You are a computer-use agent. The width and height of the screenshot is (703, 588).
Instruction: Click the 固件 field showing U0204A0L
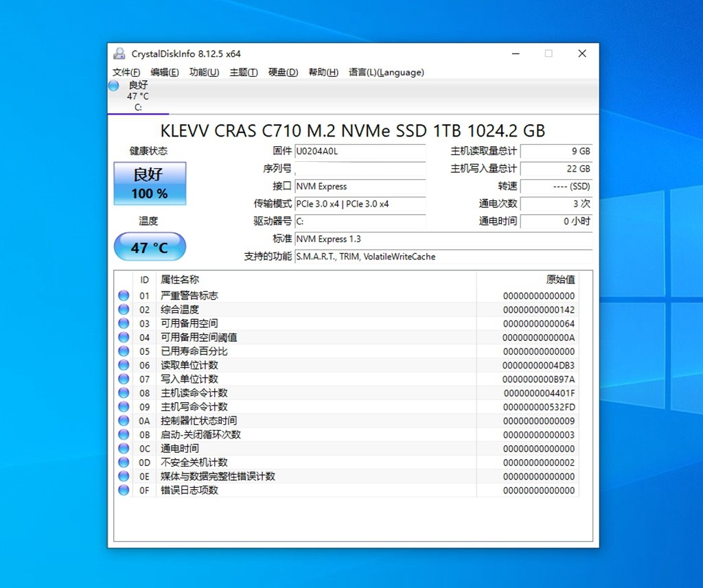[x=360, y=152]
